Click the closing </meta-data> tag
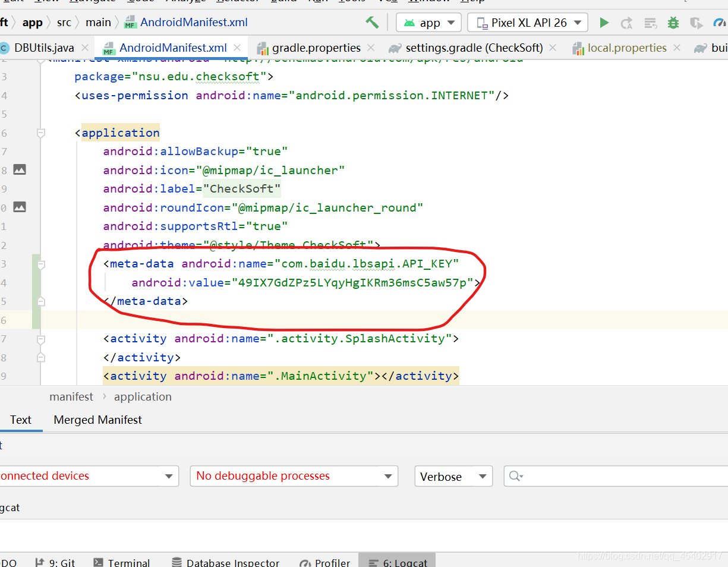 pos(146,301)
